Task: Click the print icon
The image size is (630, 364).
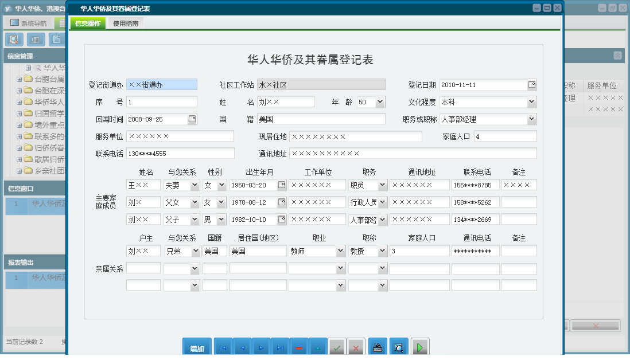Action: pyautogui.click(x=378, y=348)
